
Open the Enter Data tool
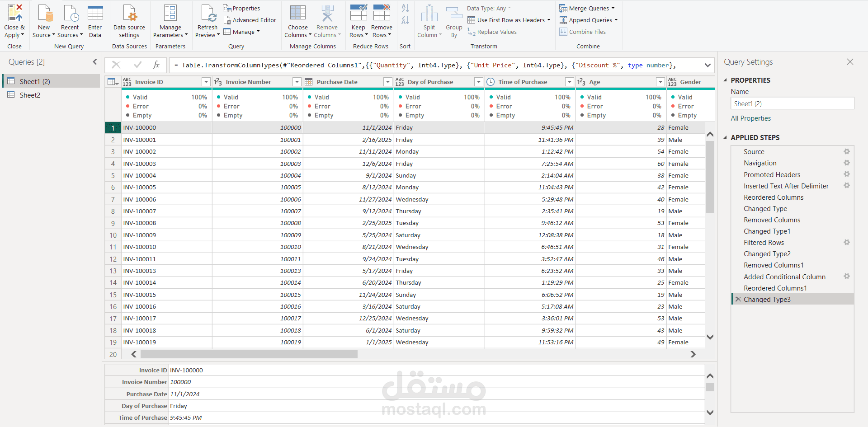pyautogui.click(x=95, y=14)
